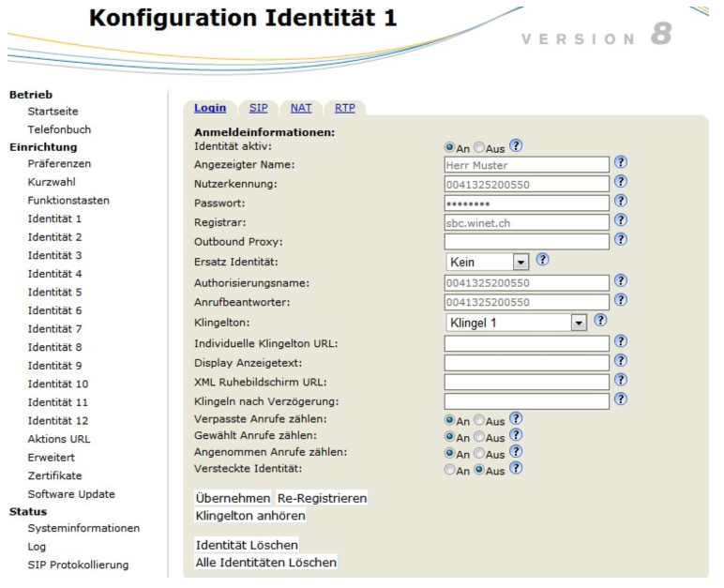724x588 pixels.
Task: Open the Ersatz Identität dropdown
Action: 487,262
